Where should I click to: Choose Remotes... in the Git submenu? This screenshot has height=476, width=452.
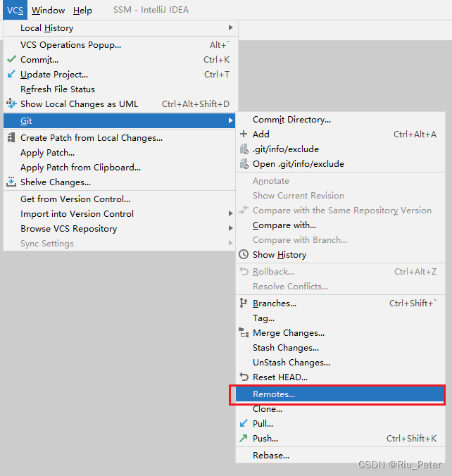[x=340, y=394]
